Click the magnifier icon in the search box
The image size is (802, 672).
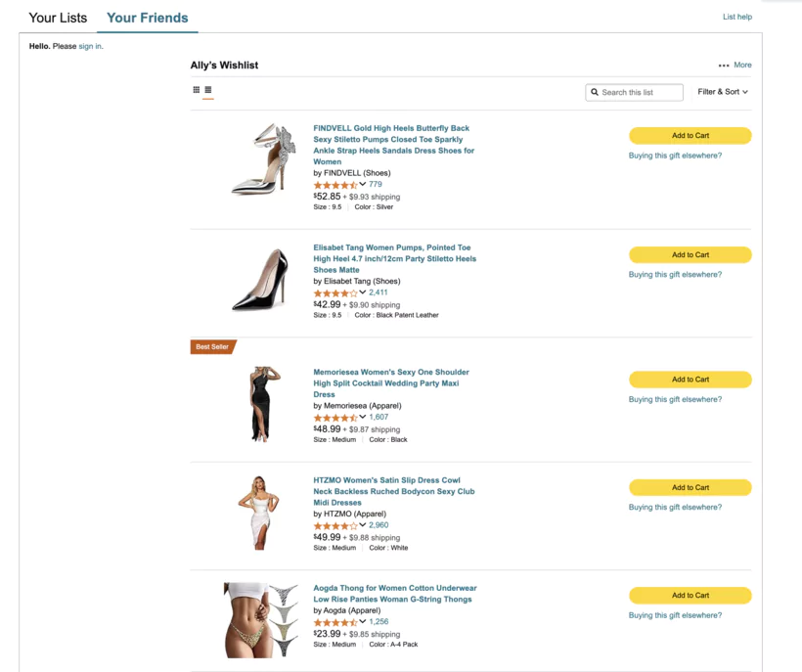[595, 92]
